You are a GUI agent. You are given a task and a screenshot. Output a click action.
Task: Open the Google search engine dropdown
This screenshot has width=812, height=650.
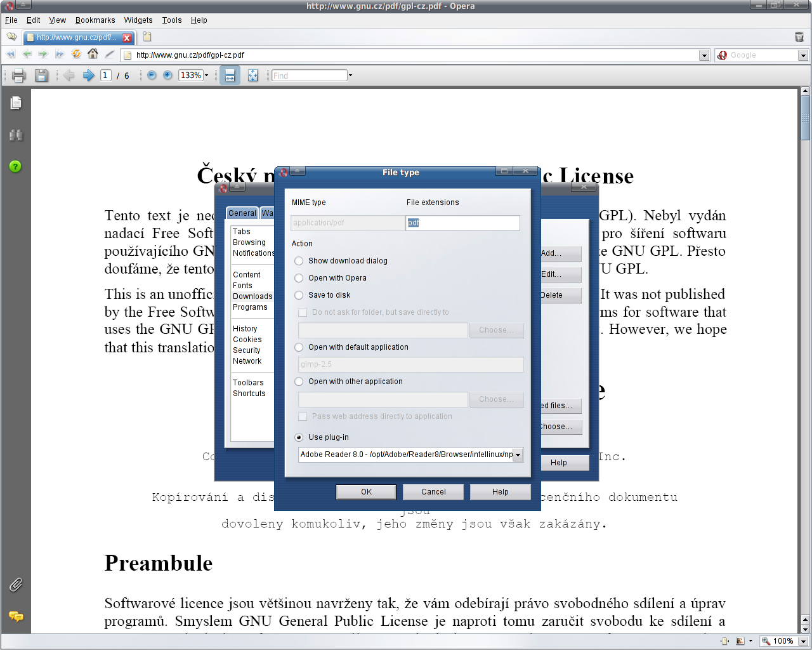pyautogui.click(x=803, y=55)
